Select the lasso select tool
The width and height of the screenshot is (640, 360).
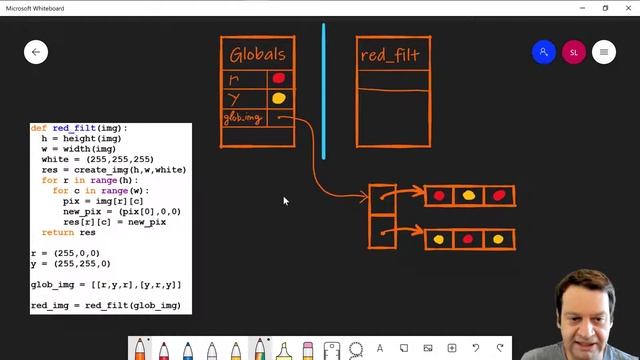(356, 350)
